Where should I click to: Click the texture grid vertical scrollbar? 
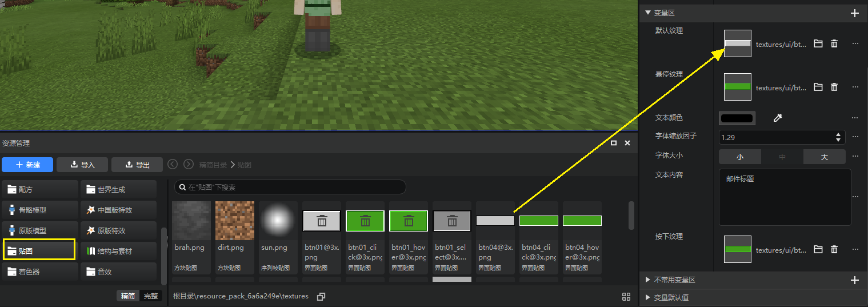point(631,215)
